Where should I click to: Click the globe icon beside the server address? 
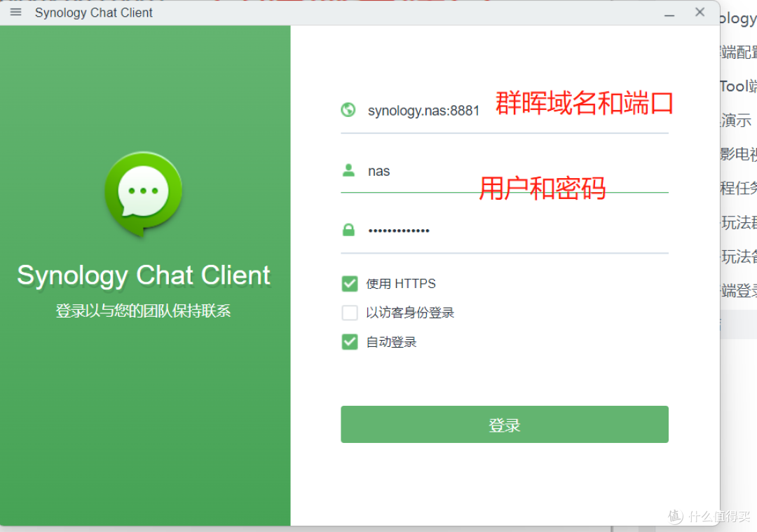coord(348,110)
